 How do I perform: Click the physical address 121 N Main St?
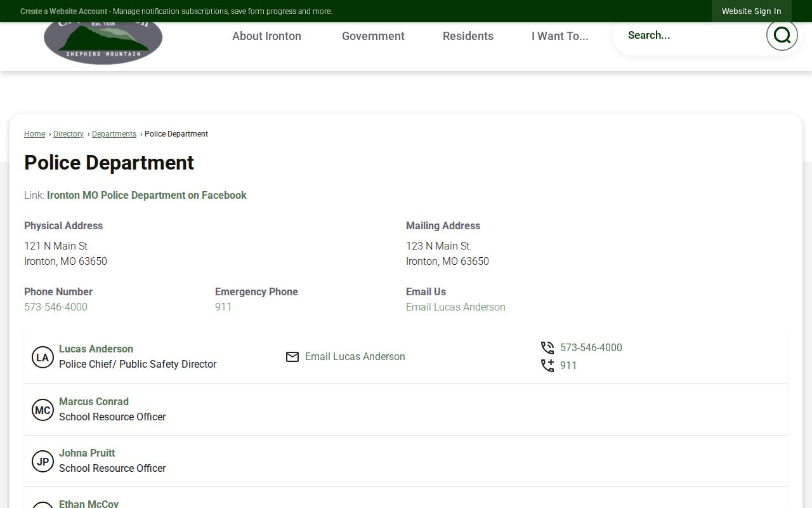[56, 246]
